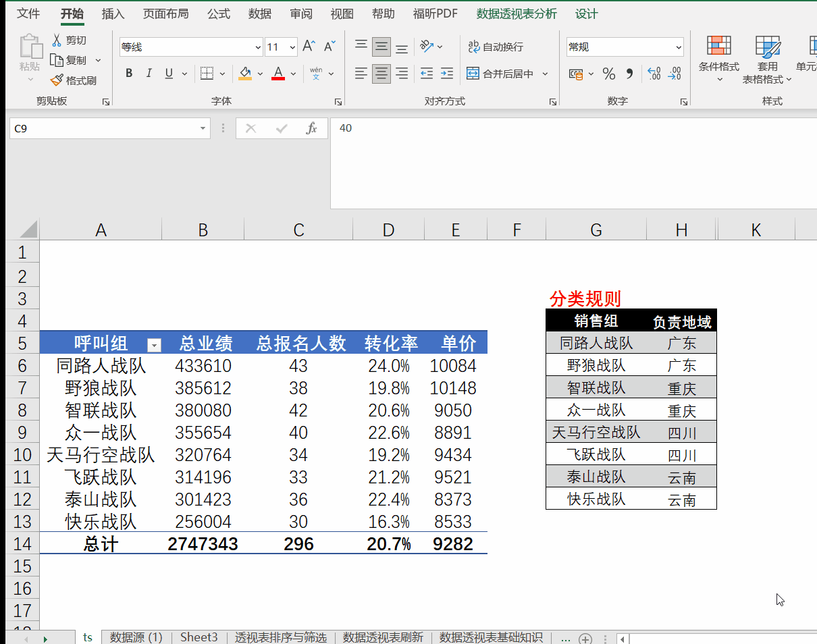The image size is (817, 644).
Task: Open the Font group dialog launcher
Action: click(338, 101)
